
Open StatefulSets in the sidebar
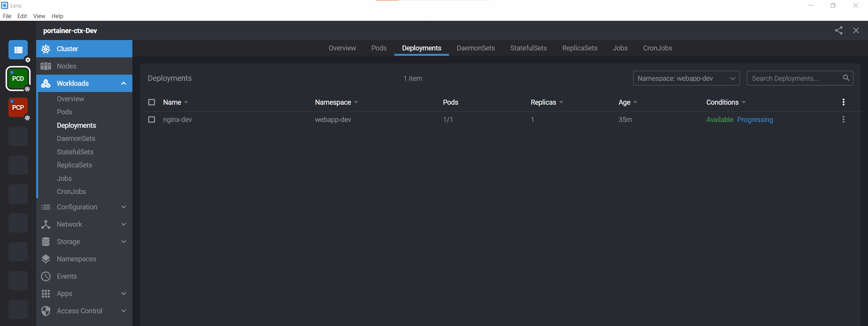pyautogui.click(x=75, y=152)
